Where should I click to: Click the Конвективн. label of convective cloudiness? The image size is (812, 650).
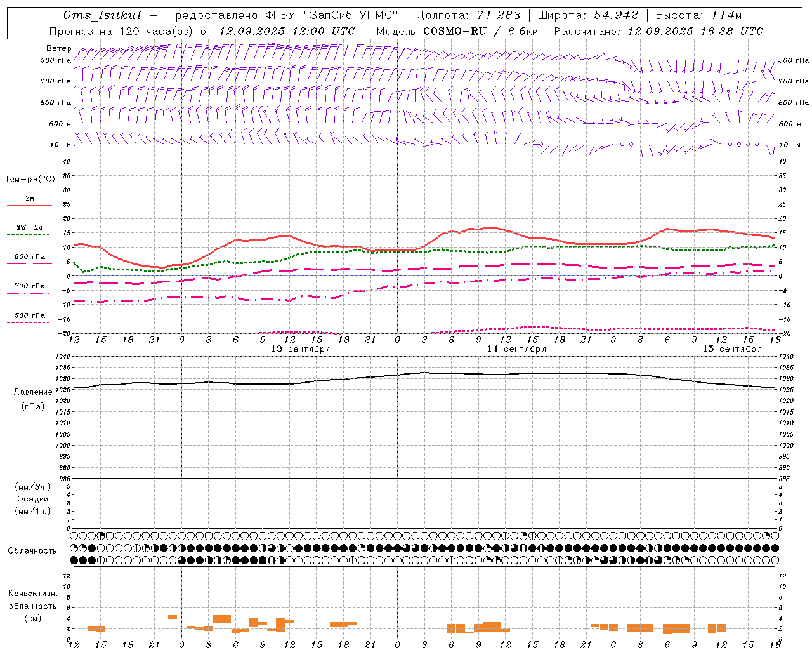[33, 594]
